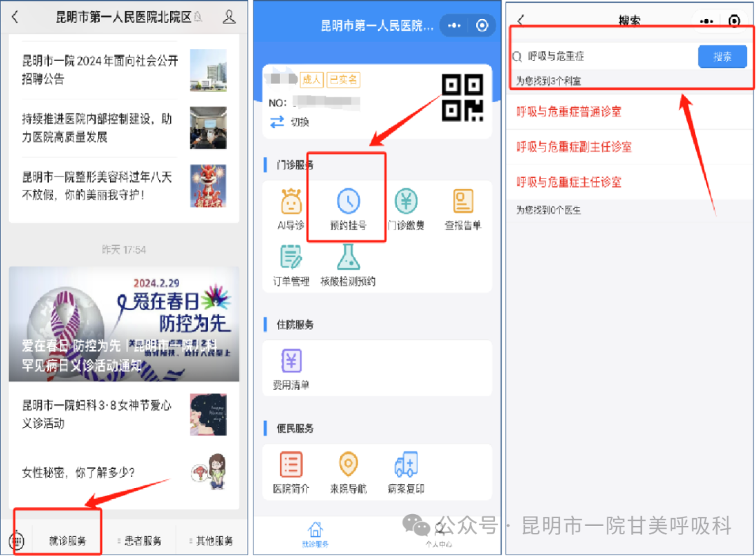
Task: Open 门诊缴费 outpatient payment
Action: coord(406,209)
